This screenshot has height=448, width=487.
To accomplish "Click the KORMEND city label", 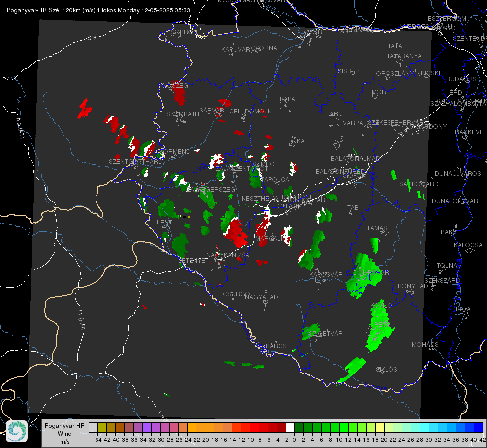I will click(x=175, y=152).
